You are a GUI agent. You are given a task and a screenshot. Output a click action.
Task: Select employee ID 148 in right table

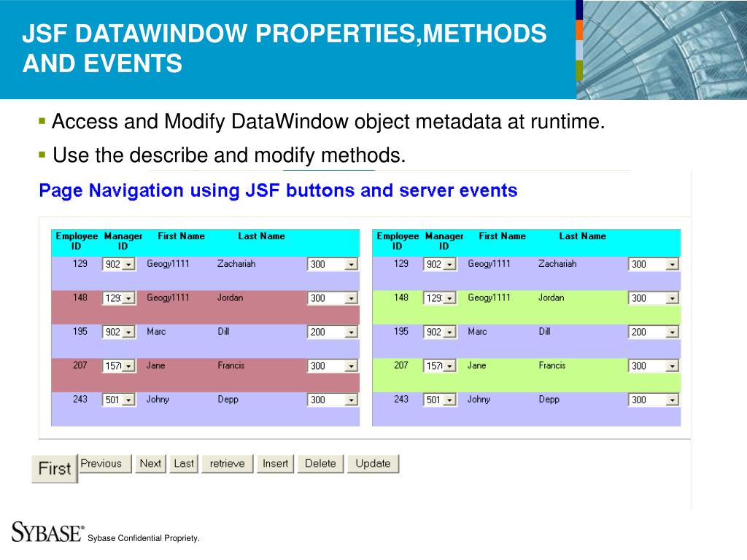coord(401,297)
